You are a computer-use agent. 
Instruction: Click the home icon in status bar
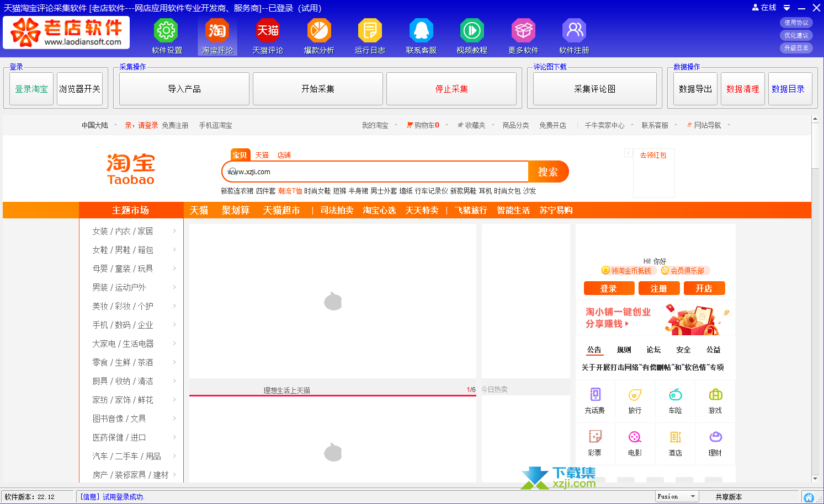(x=809, y=497)
